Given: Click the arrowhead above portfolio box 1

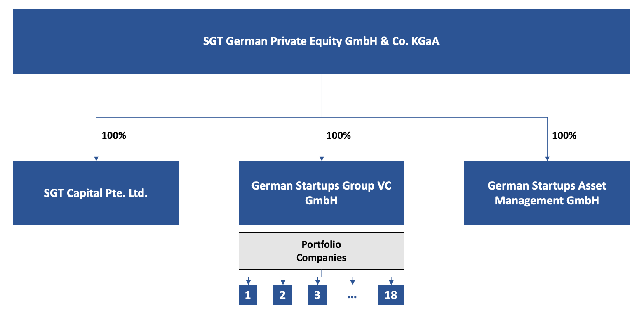Looking at the screenshot, I should coord(248,283).
